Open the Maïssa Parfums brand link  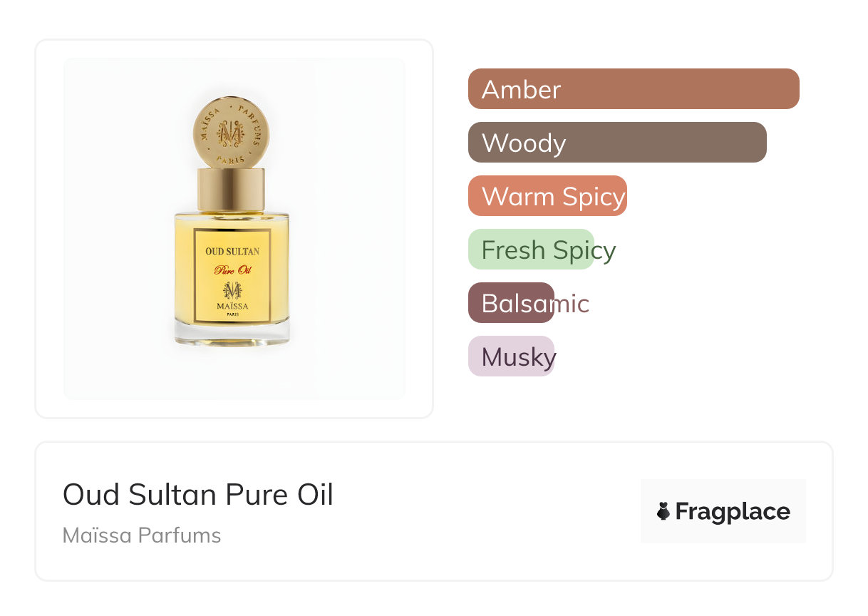[142, 535]
